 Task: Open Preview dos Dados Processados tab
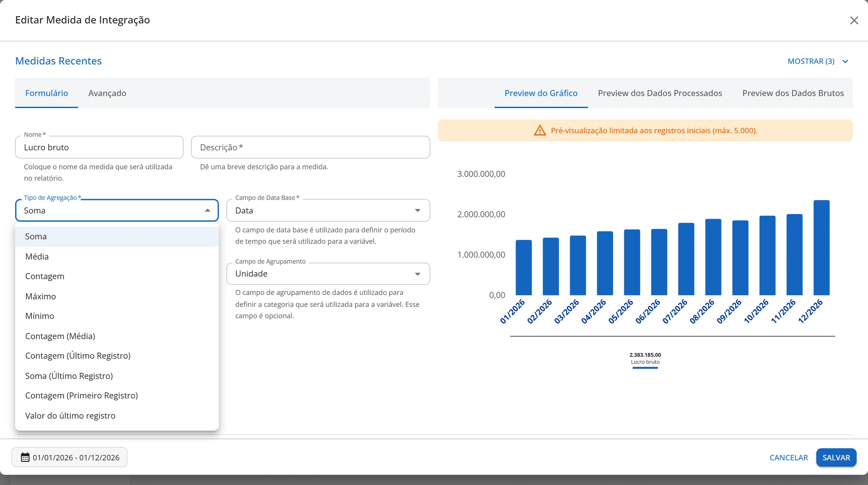click(660, 93)
